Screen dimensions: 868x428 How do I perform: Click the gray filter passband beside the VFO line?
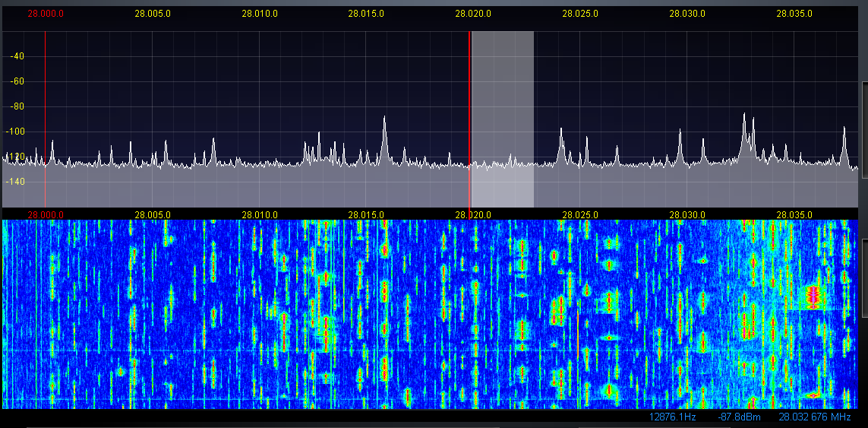point(502,119)
